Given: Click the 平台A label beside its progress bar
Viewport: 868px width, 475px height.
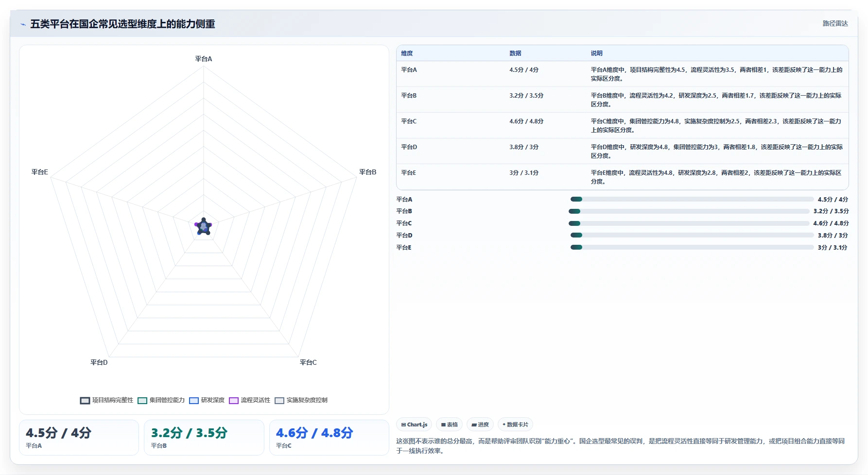Looking at the screenshot, I should [404, 200].
